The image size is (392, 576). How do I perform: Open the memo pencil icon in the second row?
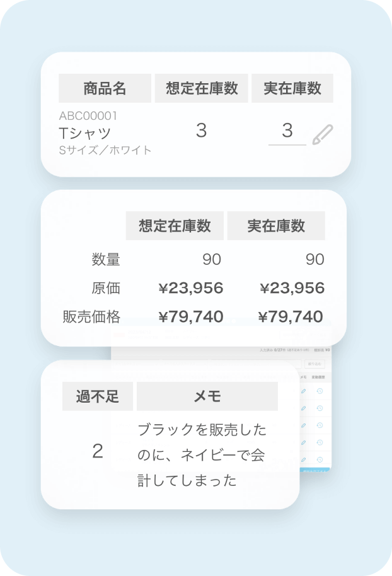pyautogui.click(x=304, y=407)
